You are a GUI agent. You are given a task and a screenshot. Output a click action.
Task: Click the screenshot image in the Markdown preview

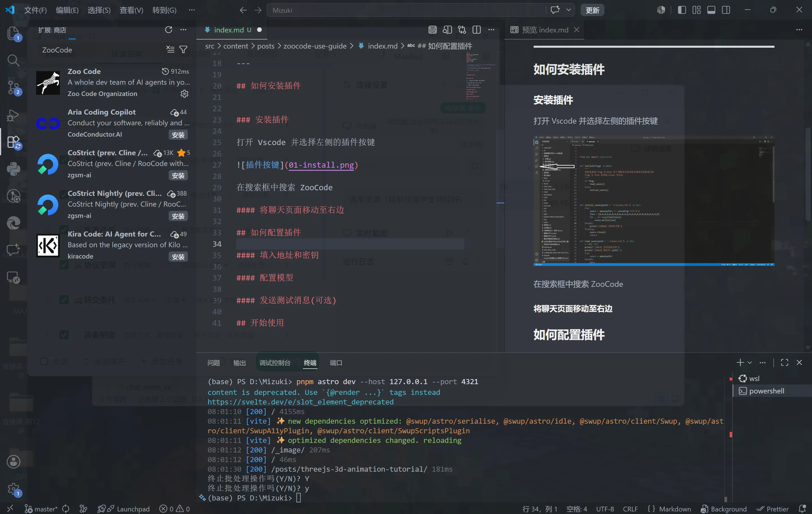653,201
